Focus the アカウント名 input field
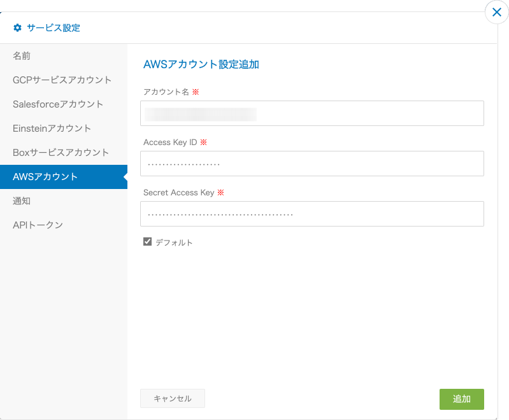 (312, 113)
